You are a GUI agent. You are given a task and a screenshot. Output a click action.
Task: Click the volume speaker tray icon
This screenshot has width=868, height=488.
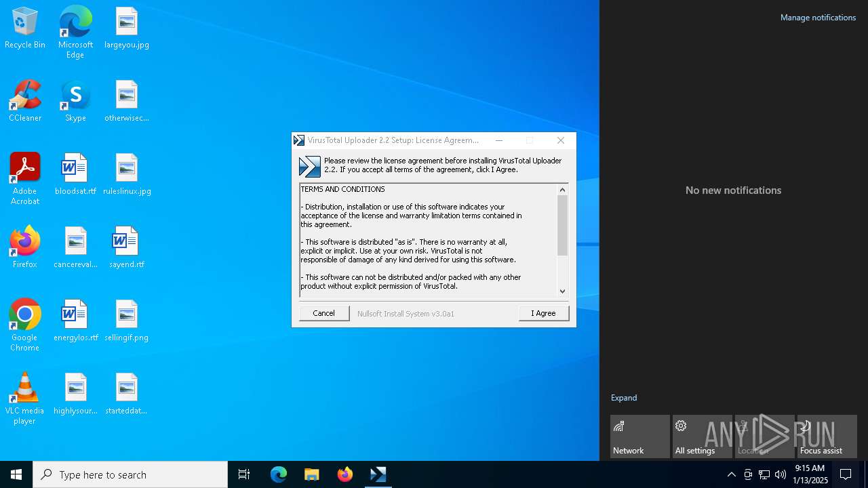pyautogui.click(x=781, y=474)
